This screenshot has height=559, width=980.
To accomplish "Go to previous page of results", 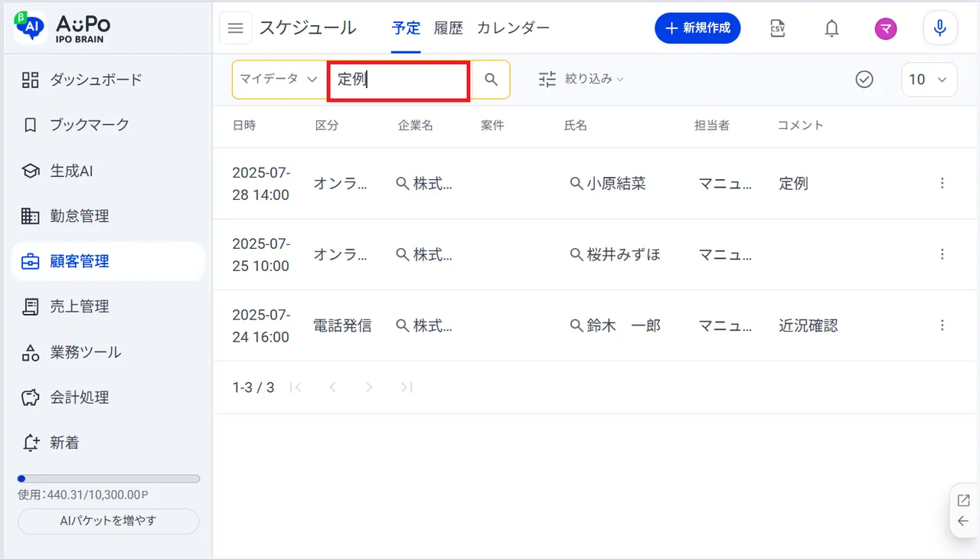I will (332, 387).
